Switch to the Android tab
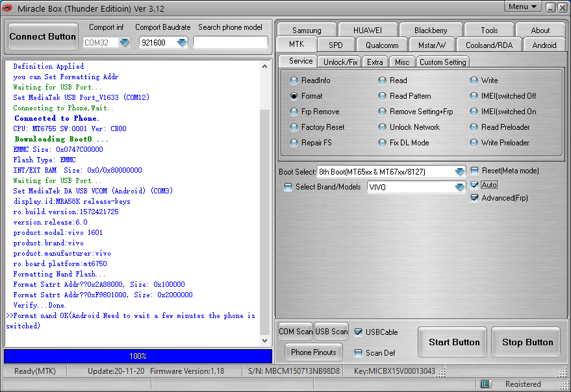This screenshot has width=571, height=392. [544, 45]
